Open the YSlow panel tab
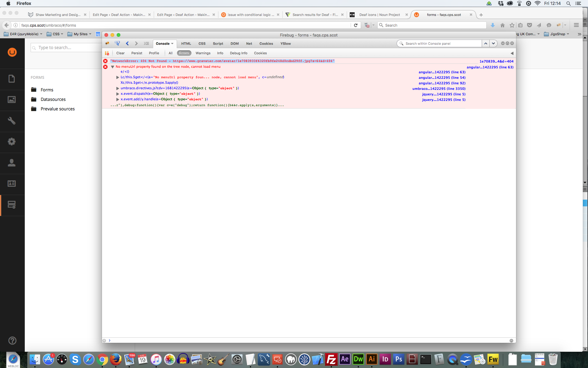The height and width of the screenshot is (368, 588). 285,44
